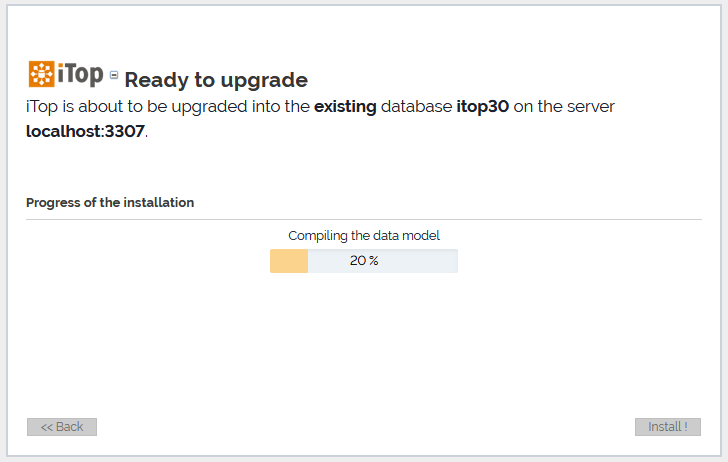Click the bold word "existing"
This screenshot has height=462, width=728.
click(x=345, y=106)
